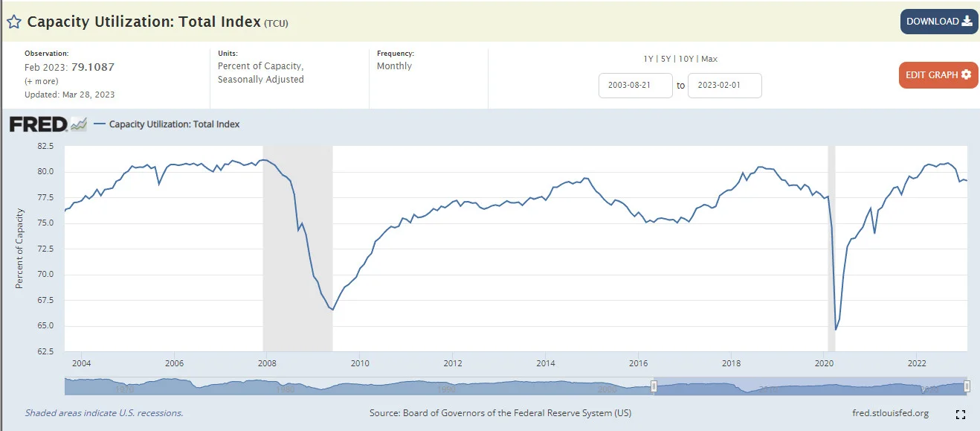Image resolution: width=980 pixels, height=431 pixels.
Task: Select the 10Y time range
Action: [687, 59]
